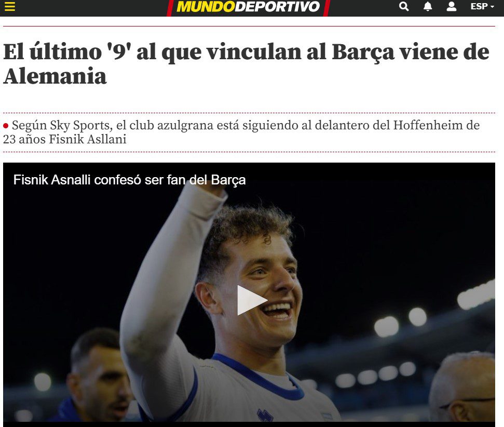This screenshot has height=427, width=504.
Task: Click the red slash right of the logo
Action: (326, 8)
